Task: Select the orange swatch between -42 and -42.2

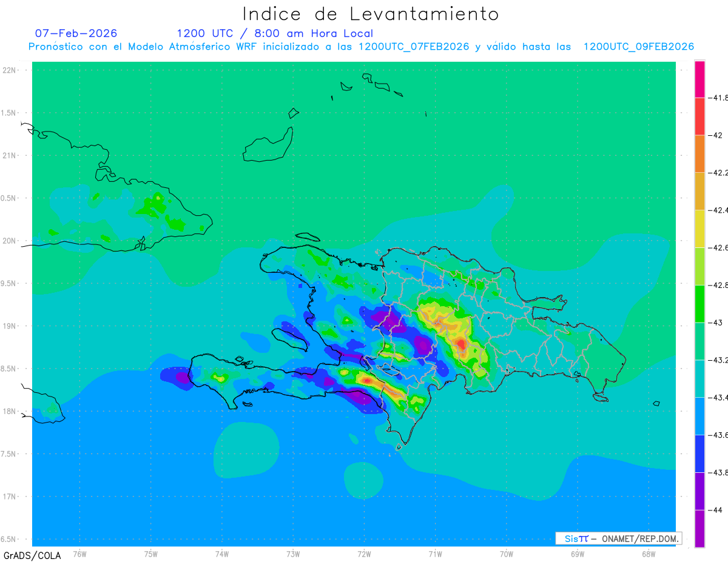Action: tap(699, 153)
